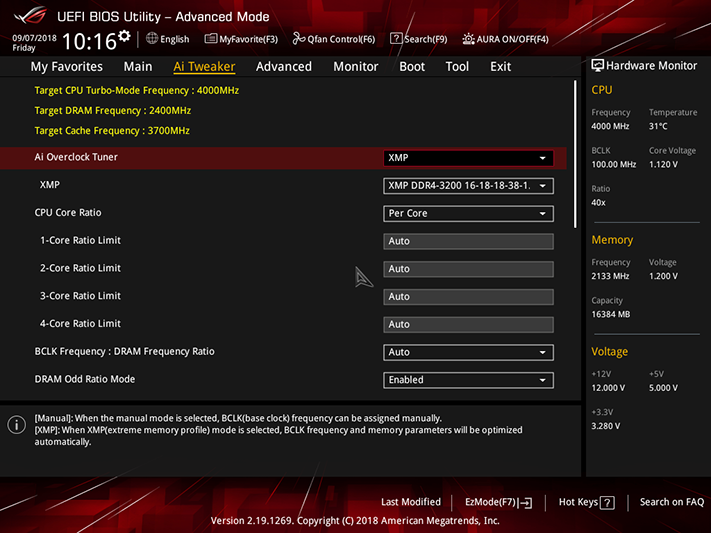The width and height of the screenshot is (711, 533).
Task: Click the 1-Core Ratio Limit field
Action: click(x=468, y=241)
